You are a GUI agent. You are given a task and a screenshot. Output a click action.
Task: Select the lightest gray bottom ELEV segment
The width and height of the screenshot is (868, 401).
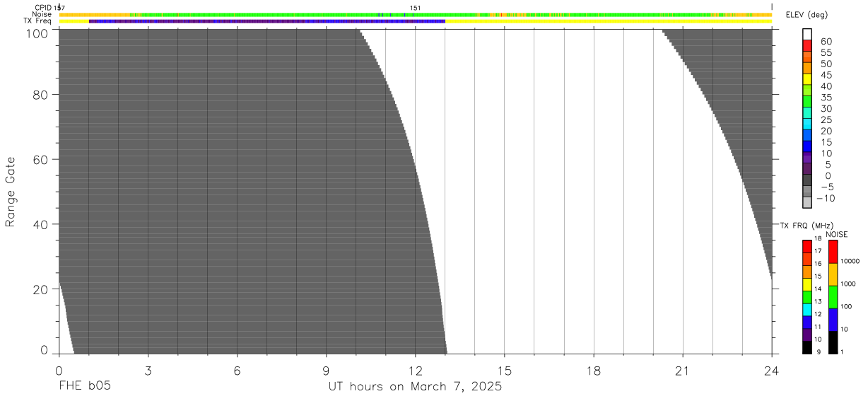coord(807,202)
